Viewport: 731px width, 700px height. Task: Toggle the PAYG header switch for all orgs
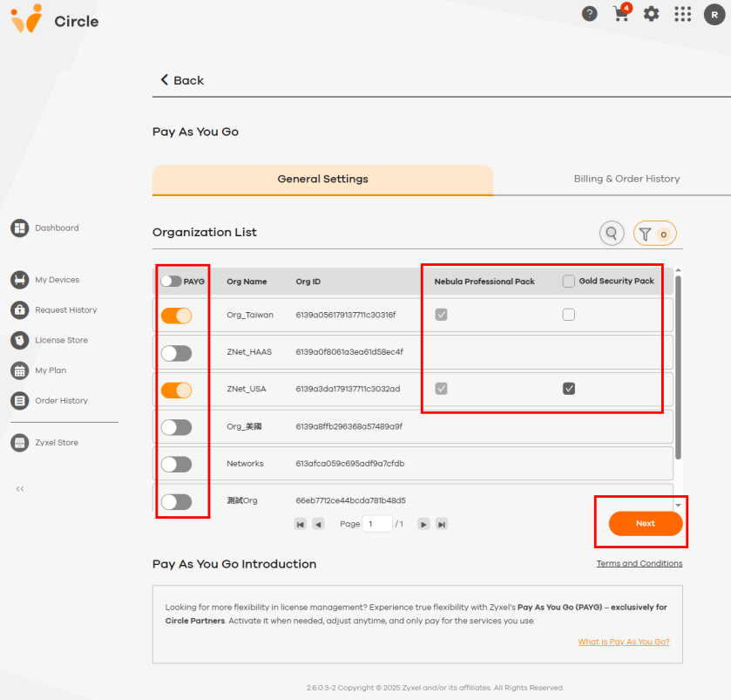(171, 282)
